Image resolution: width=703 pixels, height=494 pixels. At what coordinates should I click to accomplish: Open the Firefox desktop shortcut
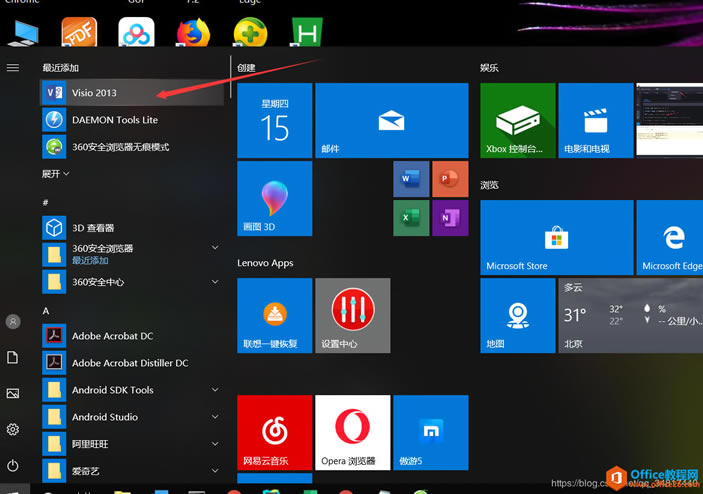click(193, 31)
